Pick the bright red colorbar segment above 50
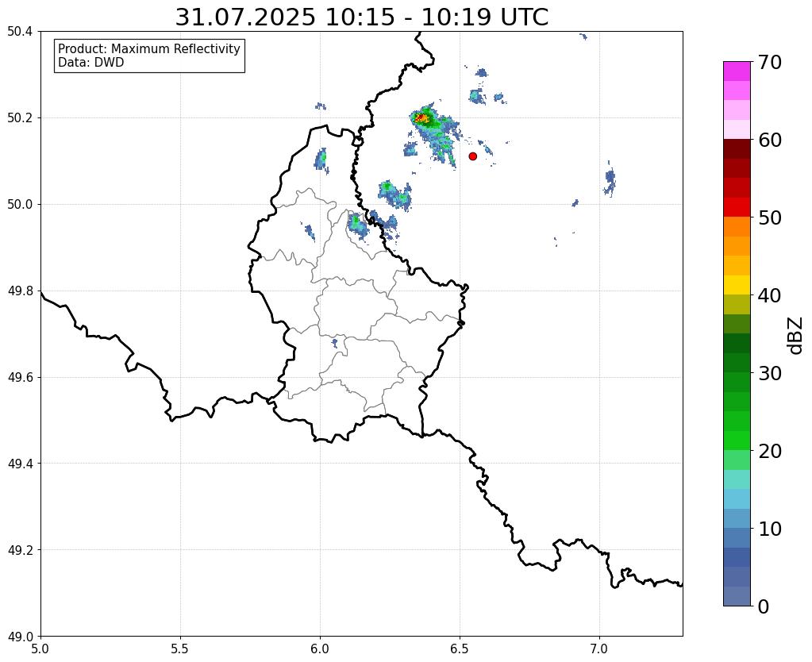The height and width of the screenshot is (662, 812). pyautogui.click(x=737, y=207)
